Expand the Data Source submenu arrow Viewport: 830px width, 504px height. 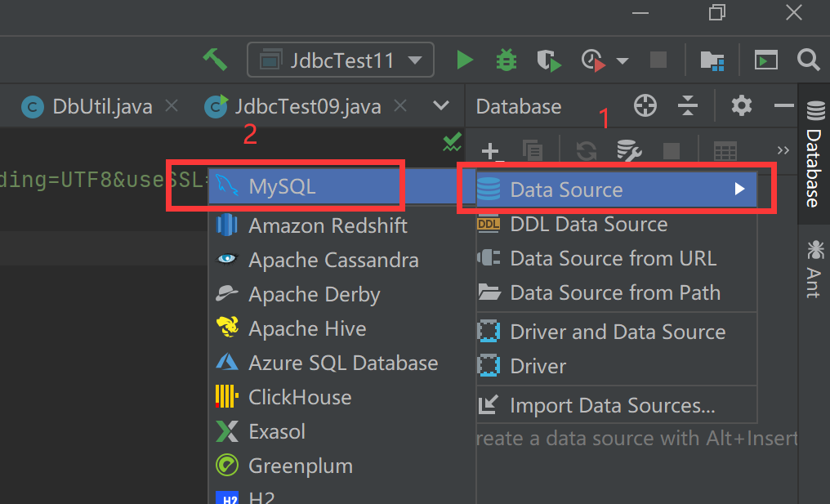pos(739,189)
